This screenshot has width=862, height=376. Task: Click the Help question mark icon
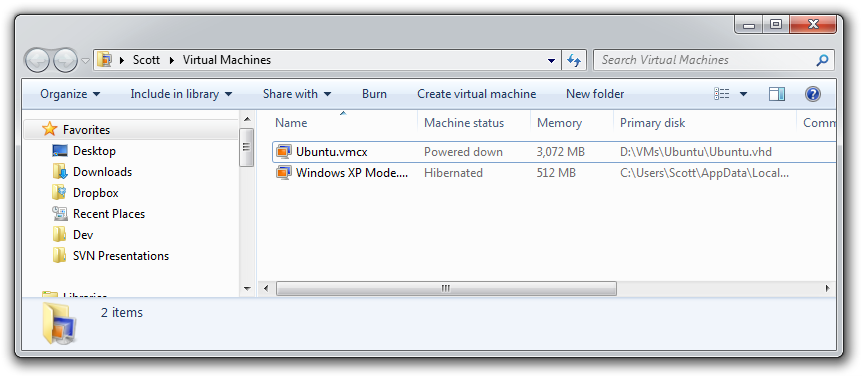(813, 94)
